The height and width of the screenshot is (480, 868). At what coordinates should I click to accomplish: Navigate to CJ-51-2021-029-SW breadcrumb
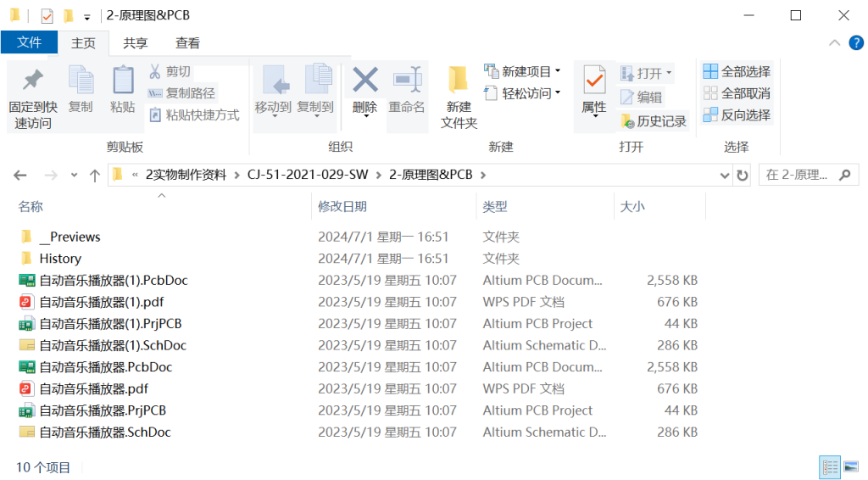point(308,175)
